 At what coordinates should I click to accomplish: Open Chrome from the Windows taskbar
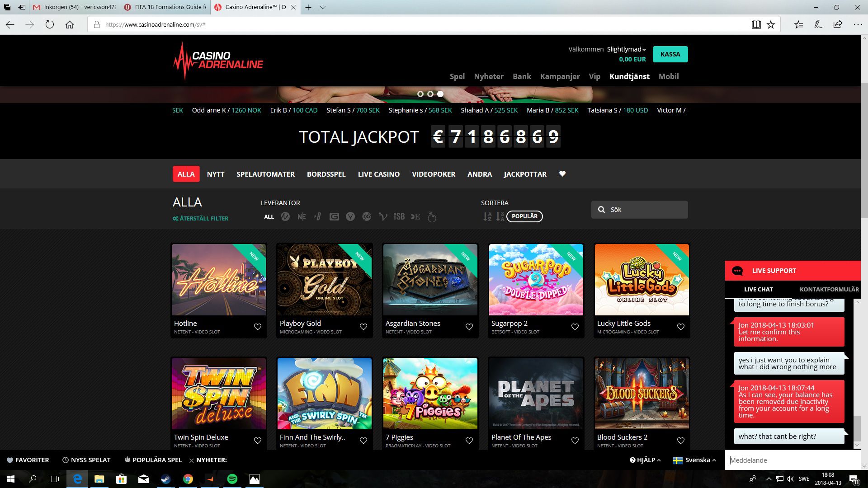click(188, 479)
